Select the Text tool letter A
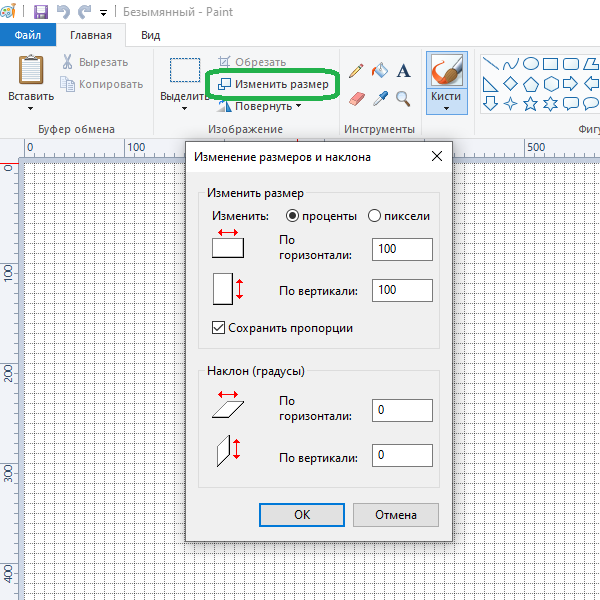The height and width of the screenshot is (600, 600). (x=403, y=71)
